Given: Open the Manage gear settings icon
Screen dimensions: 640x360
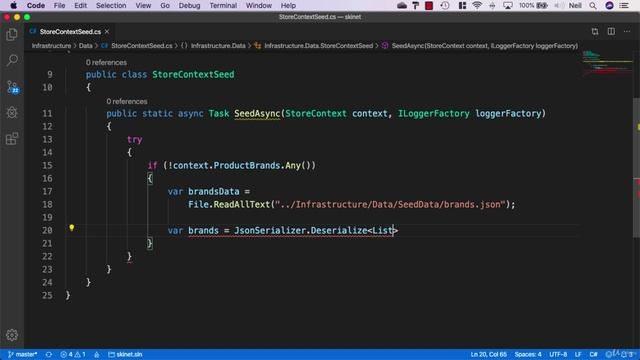Looking at the screenshot, I should [x=12, y=335].
